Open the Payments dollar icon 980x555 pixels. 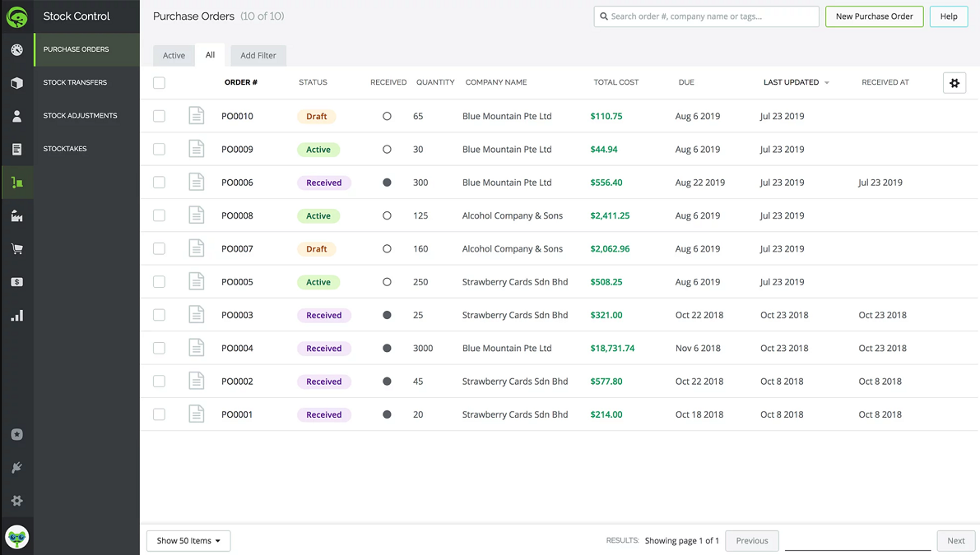pyautogui.click(x=16, y=281)
